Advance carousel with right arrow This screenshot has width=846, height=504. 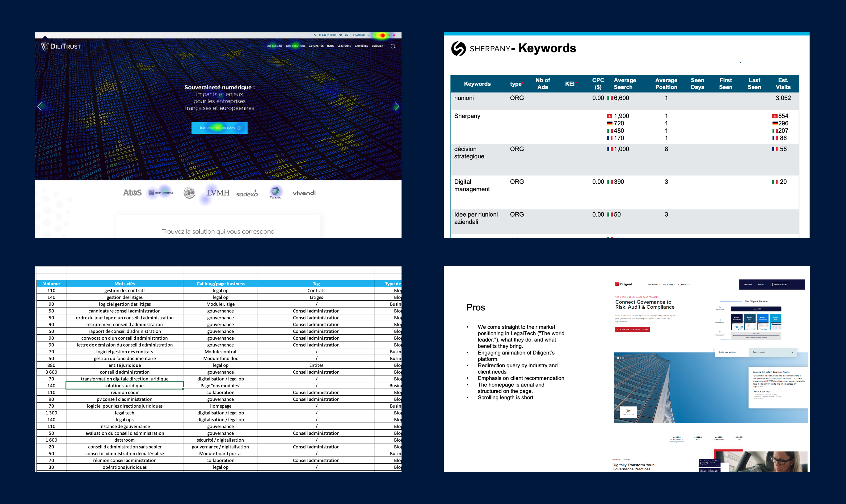(397, 106)
